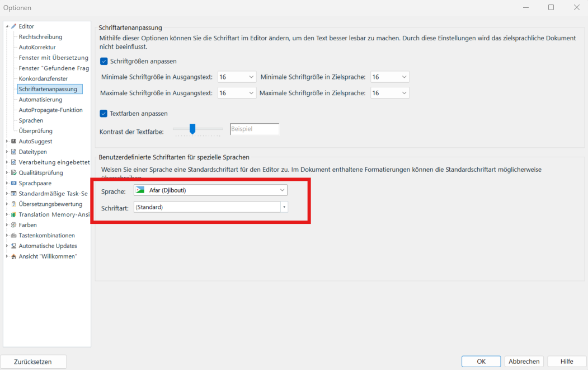Select Überprüfung in the tree
Screen dimensions: 588x370
(36, 131)
